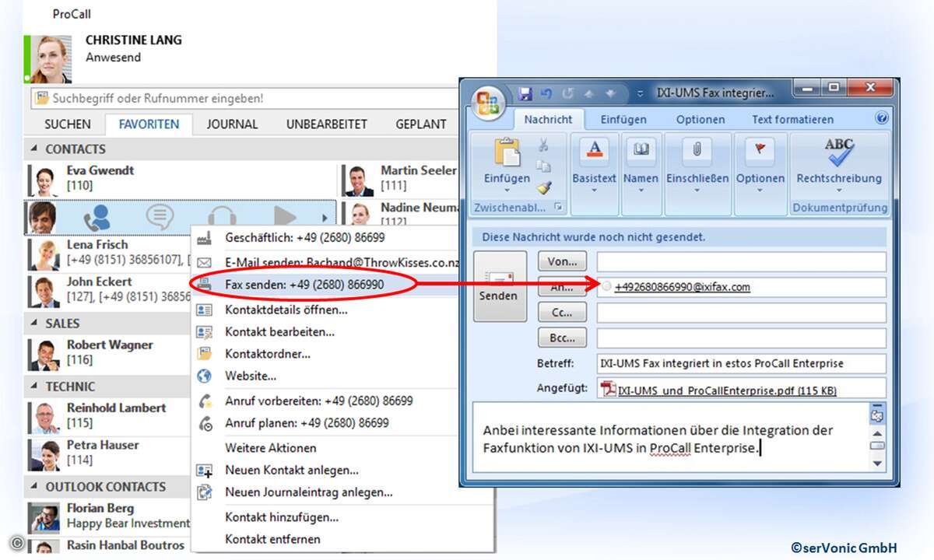Select contact Petra Hauser [114]
This screenshot has width=934, height=560.
click(107, 453)
